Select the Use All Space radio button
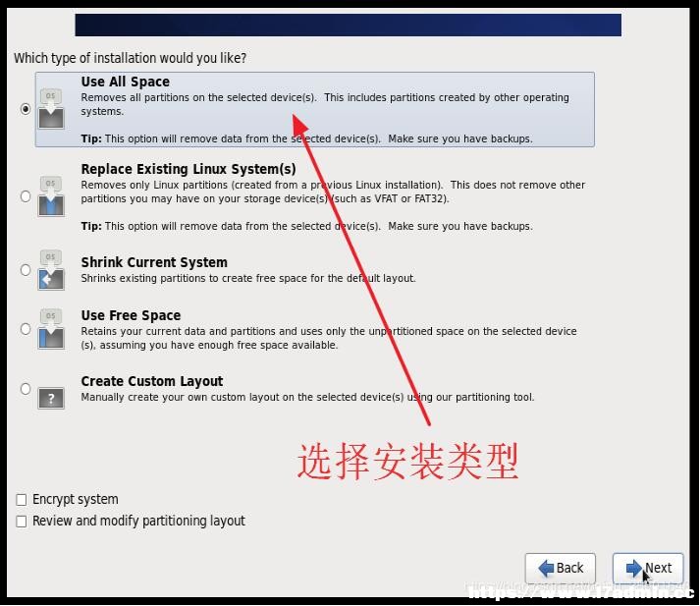The height and width of the screenshot is (606, 700). pos(26,109)
